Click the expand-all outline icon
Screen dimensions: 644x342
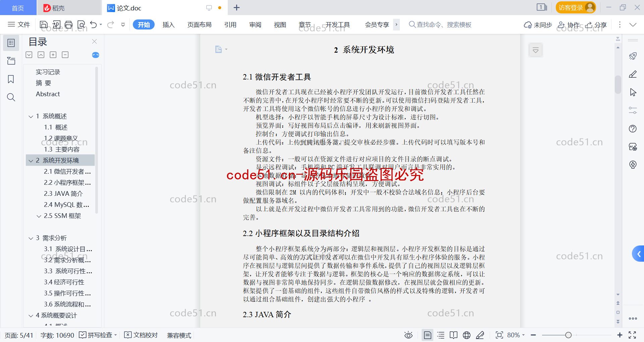pos(29,55)
